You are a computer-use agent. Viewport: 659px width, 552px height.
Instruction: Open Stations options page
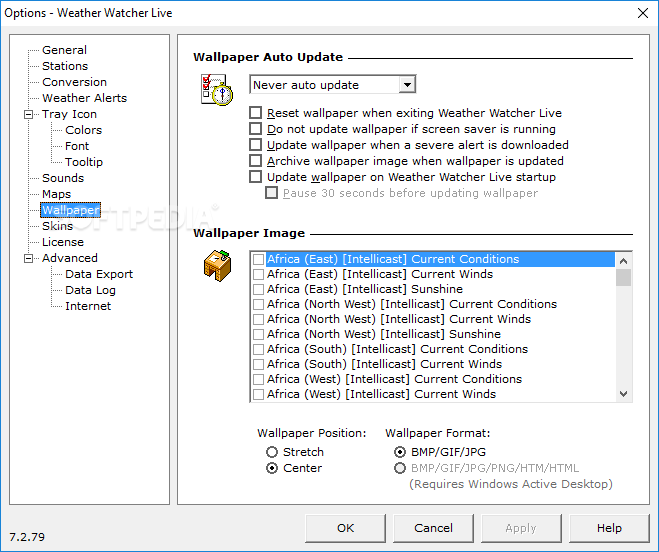tap(65, 66)
